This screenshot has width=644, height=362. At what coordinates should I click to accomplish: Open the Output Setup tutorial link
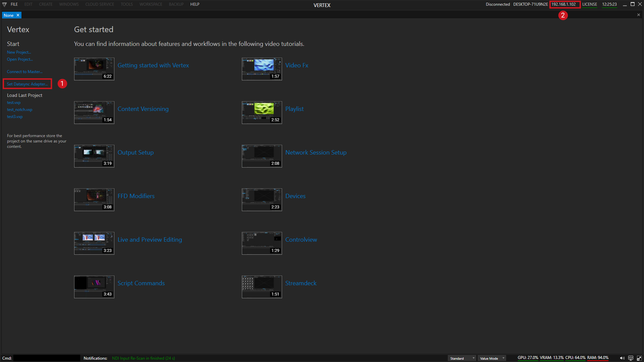(x=136, y=153)
